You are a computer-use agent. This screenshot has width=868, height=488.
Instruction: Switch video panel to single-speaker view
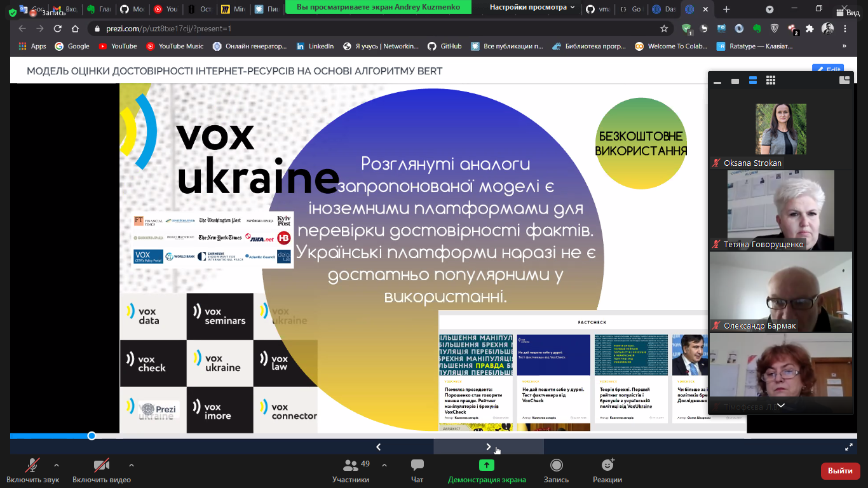pyautogui.click(x=735, y=81)
